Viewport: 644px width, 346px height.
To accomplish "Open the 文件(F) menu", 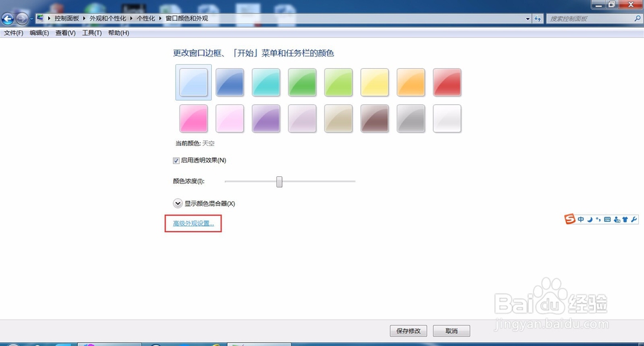I will tap(14, 33).
